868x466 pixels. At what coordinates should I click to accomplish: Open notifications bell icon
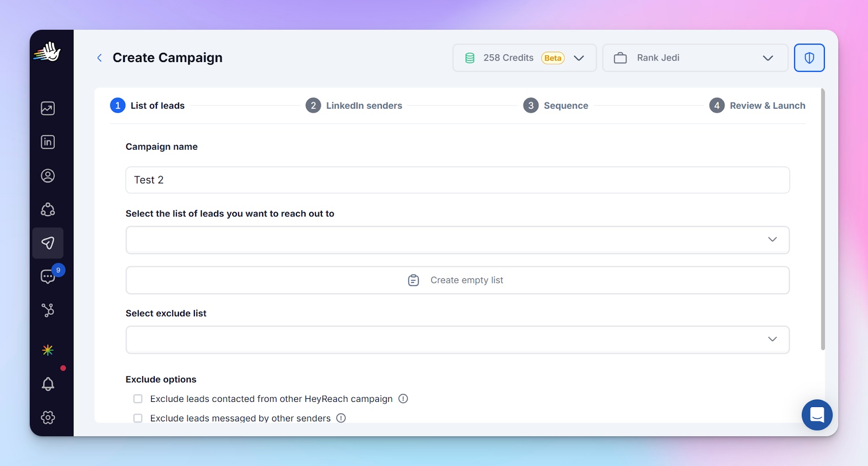point(48,384)
